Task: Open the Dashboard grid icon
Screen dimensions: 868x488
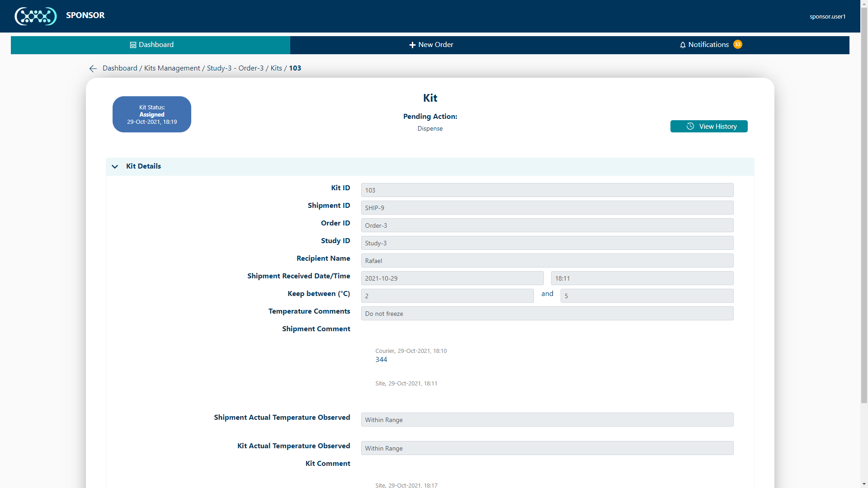Action: [x=133, y=45]
